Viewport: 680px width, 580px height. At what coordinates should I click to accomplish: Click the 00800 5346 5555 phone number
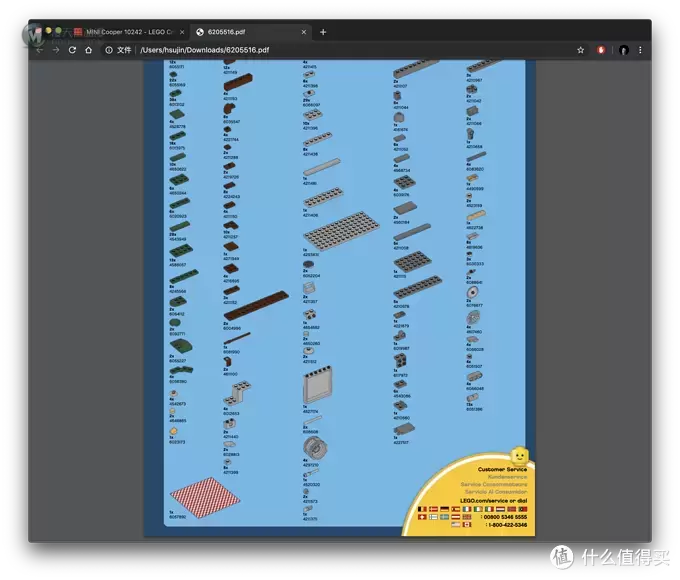point(506,517)
